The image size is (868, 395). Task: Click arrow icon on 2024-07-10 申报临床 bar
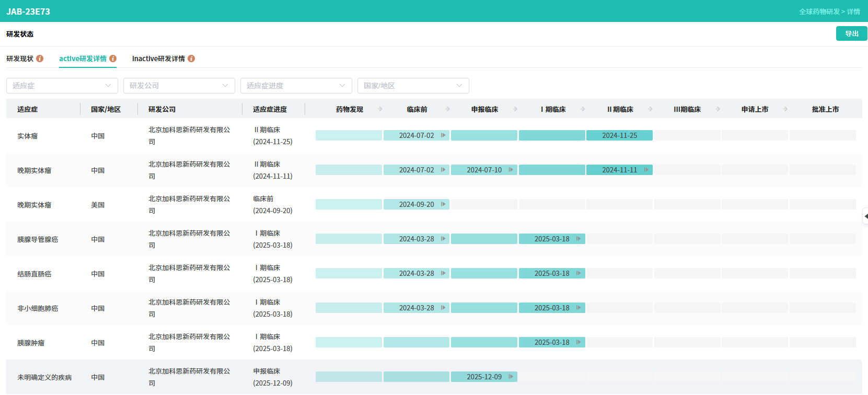(x=511, y=170)
